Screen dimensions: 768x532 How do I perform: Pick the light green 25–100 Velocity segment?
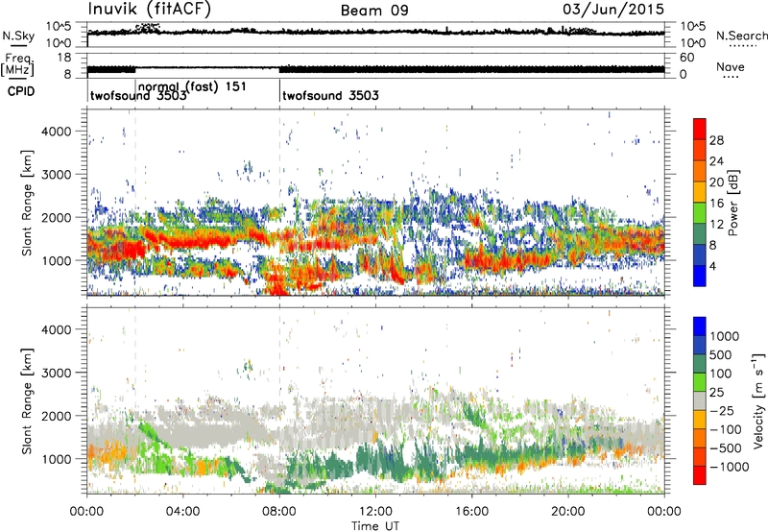click(x=700, y=382)
